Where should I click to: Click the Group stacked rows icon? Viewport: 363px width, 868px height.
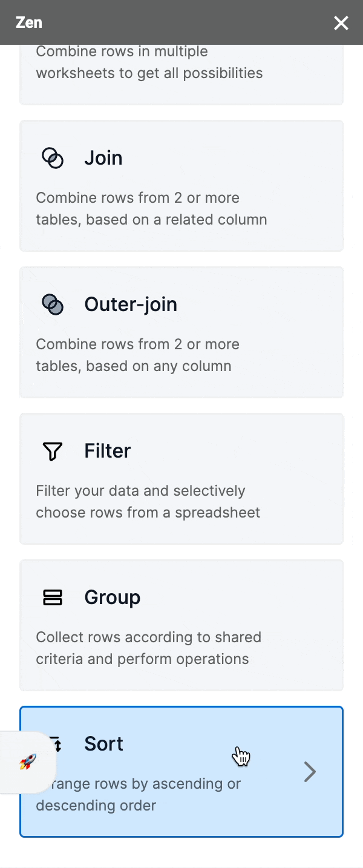pos(53,597)
